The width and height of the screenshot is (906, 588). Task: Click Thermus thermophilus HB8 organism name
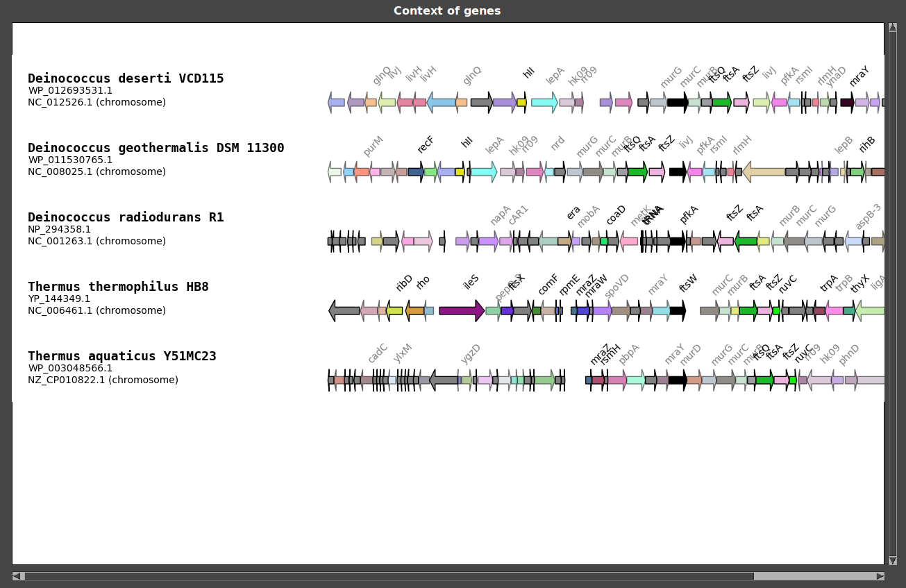[x=118, y=287]
